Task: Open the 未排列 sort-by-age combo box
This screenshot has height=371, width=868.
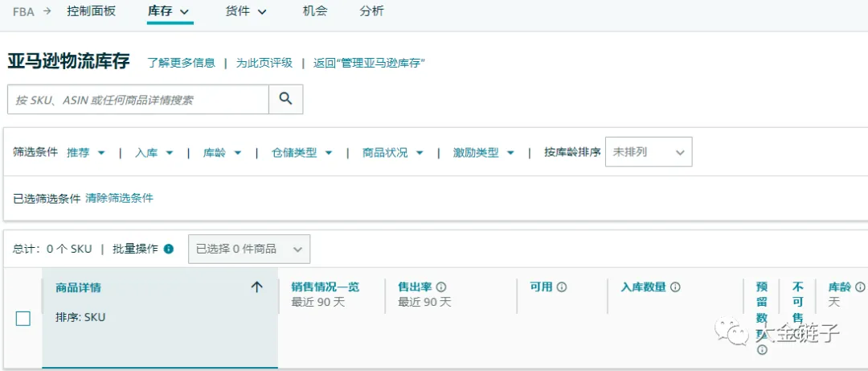Action: coord(649,152)
